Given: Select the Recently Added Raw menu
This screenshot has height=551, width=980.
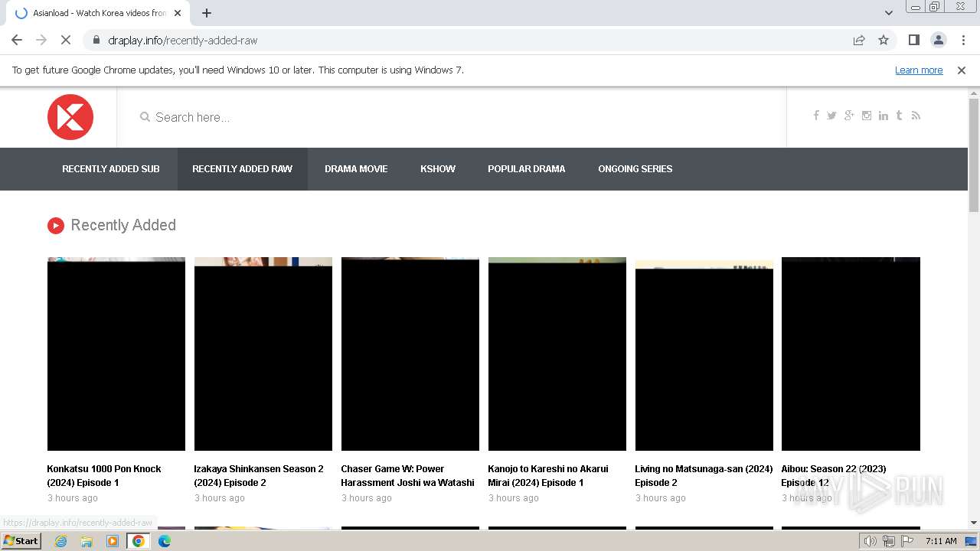Looking at the screenshot, I should (242, 169).
